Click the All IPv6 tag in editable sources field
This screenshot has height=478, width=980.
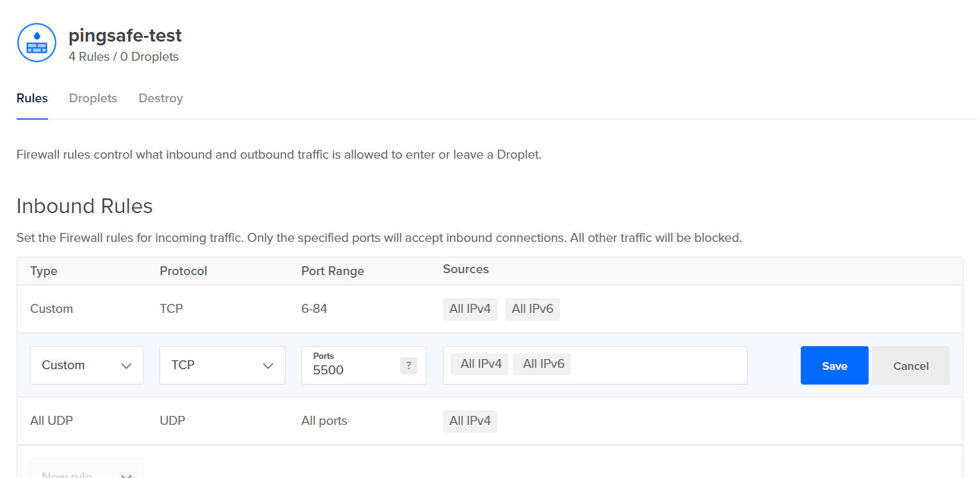pyautogui.click(x=543, y=364)
